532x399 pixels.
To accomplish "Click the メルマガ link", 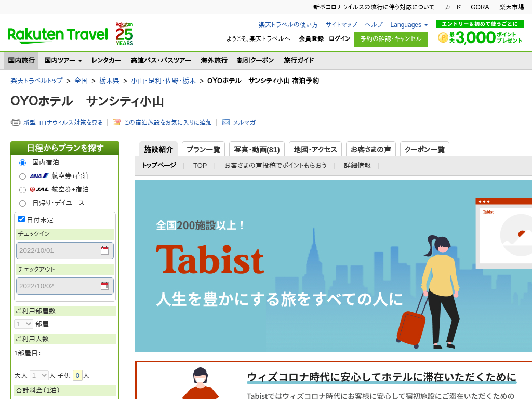I will tap(244, 123).
